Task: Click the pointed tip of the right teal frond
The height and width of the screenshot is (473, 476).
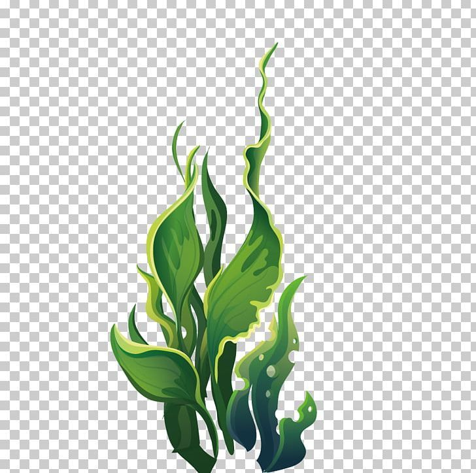Action: 302,279
